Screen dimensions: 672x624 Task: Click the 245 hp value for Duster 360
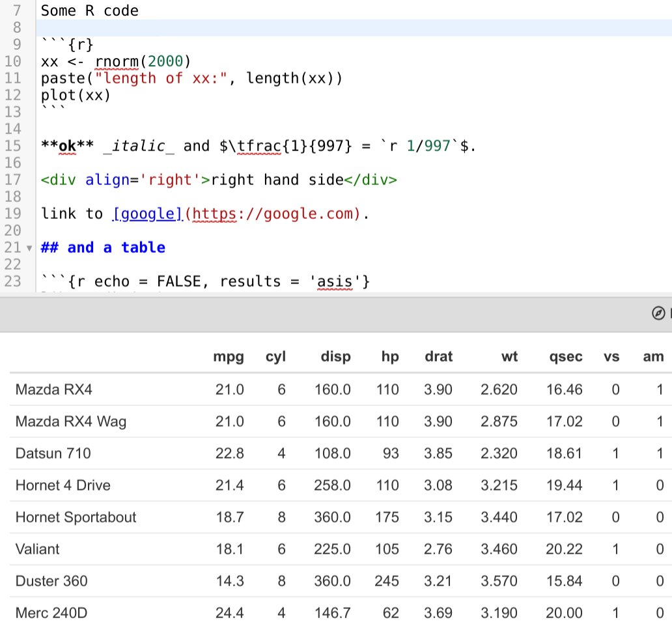tap(387, 581)
